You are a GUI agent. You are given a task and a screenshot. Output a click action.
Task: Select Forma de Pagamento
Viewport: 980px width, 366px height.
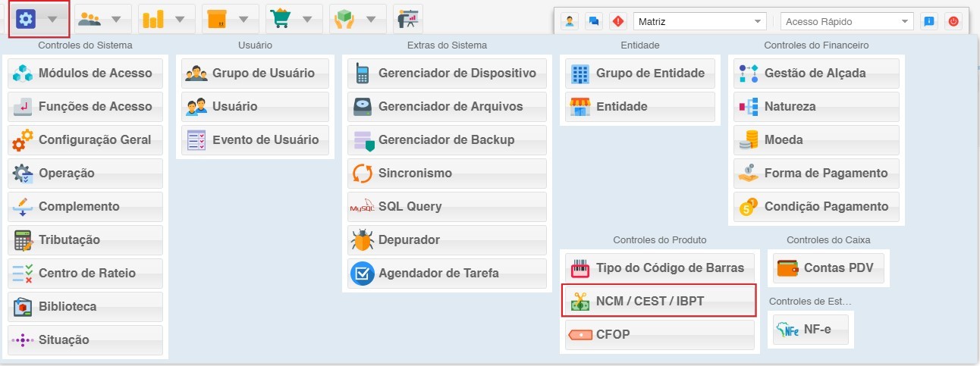816,174
